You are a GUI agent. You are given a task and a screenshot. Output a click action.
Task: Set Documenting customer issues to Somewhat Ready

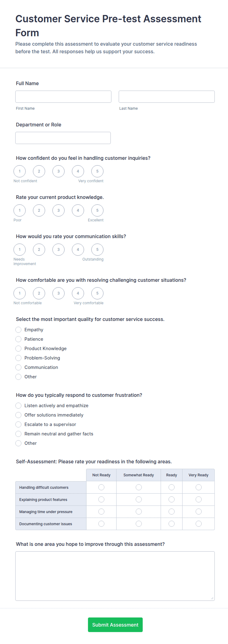pos(139,524)
